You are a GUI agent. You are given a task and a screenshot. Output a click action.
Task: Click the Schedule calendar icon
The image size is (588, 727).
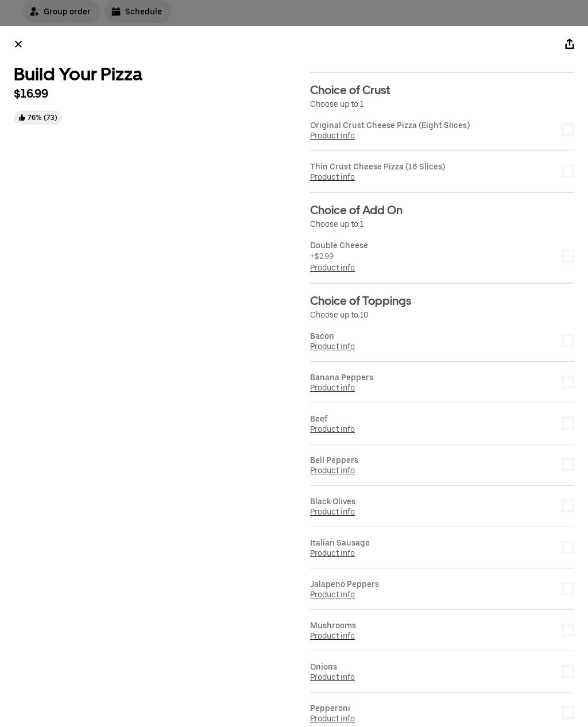click(x=117, y=11)
